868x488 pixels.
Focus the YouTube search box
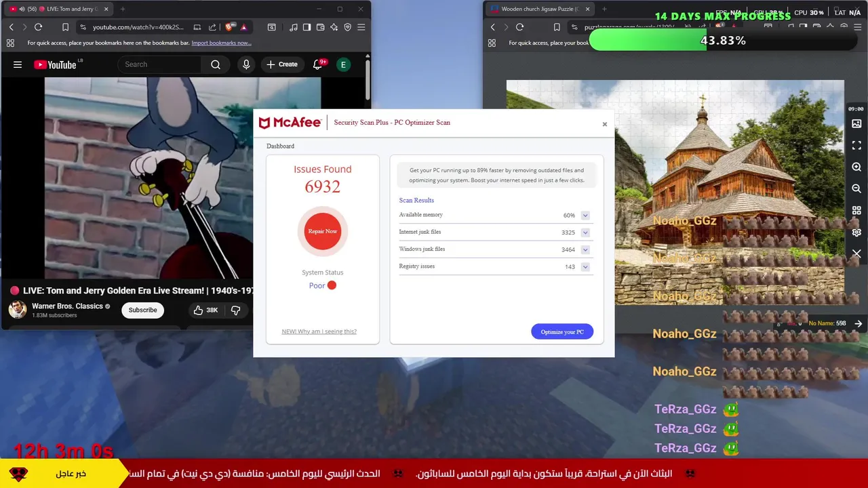(160, 64)
